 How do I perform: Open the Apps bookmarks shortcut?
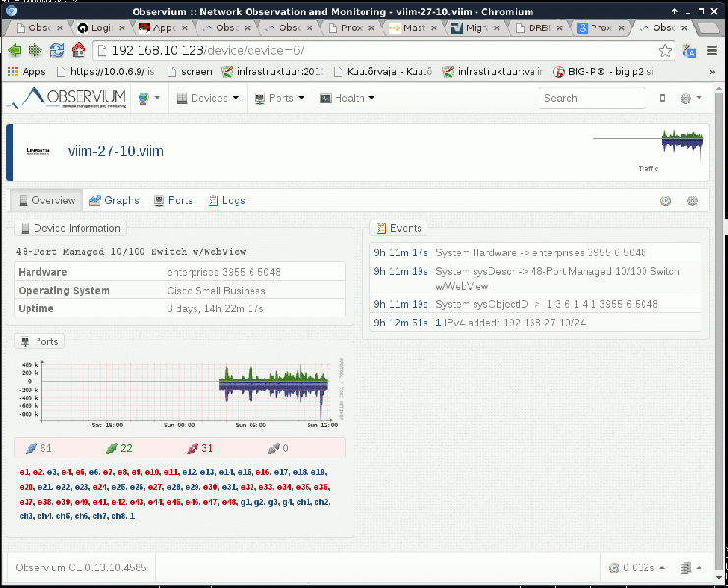27,72
